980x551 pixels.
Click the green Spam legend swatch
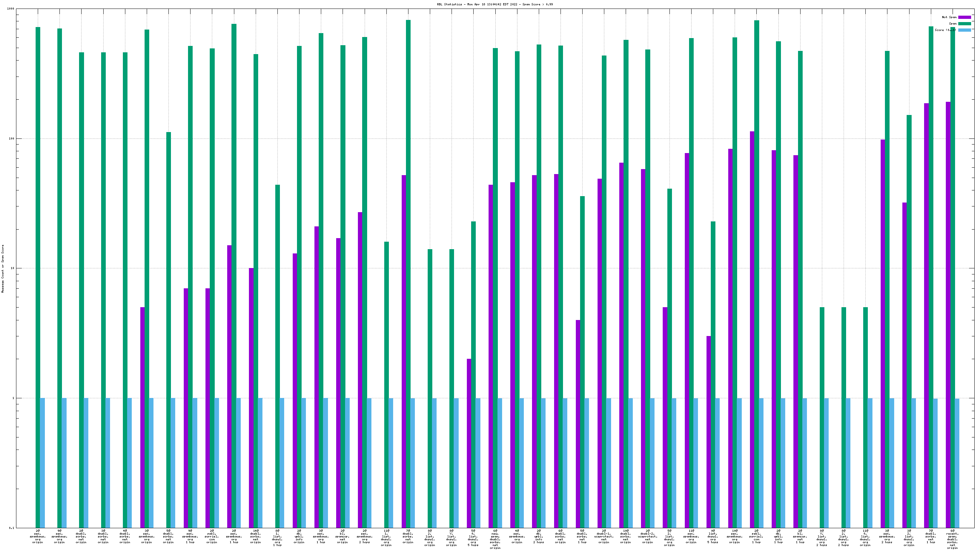(964, 23)
